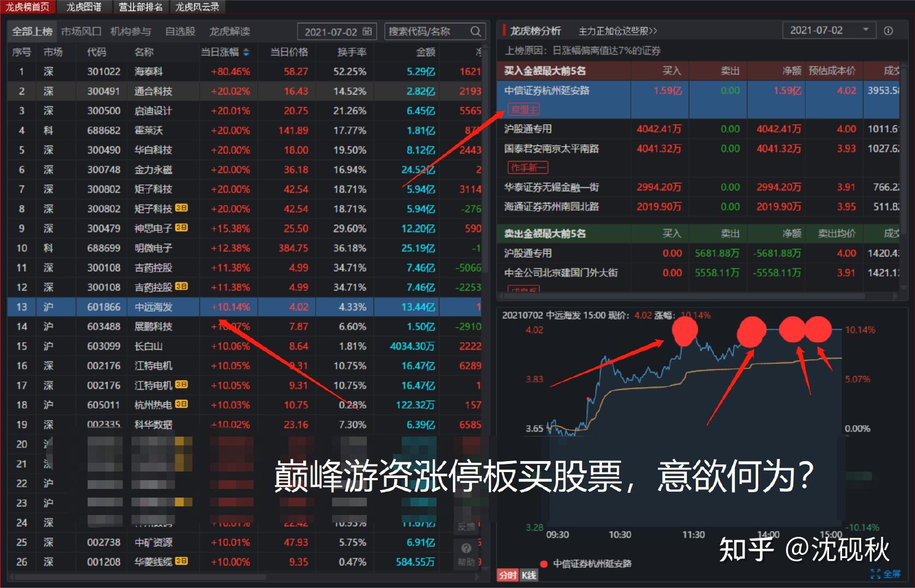The height and width of the screenshot is (588, 915).
Task: Switch the chart to 分时 view
Action: coord(508,575)
